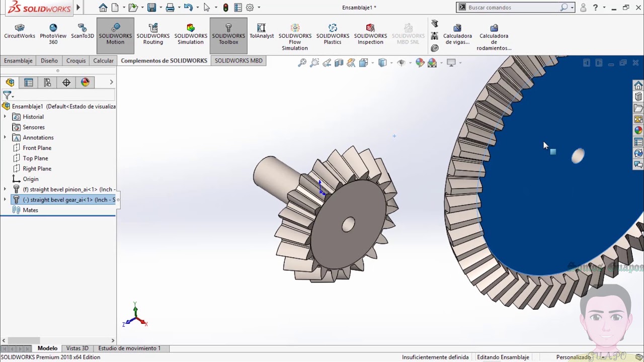Undo the last action

coord(188,8)
